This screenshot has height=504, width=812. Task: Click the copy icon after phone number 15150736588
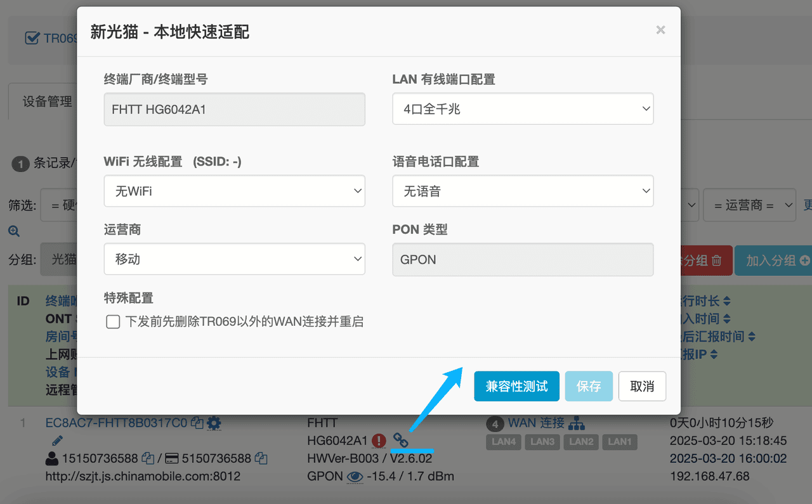tap(148, 458)
